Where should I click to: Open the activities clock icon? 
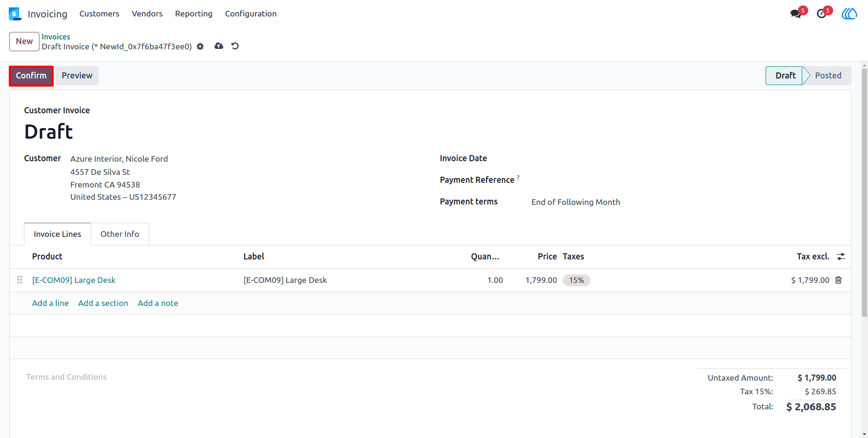point(821,14)
